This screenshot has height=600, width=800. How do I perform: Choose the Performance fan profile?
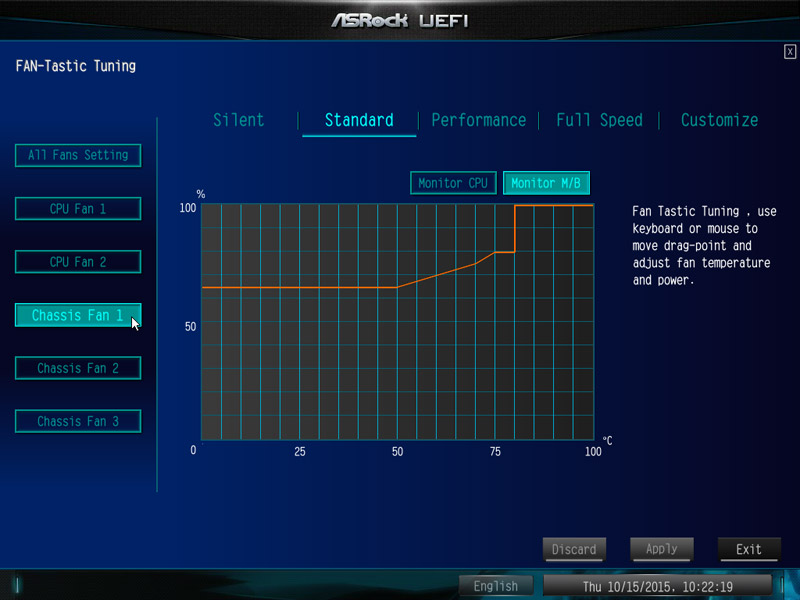[x=479, y=120]
